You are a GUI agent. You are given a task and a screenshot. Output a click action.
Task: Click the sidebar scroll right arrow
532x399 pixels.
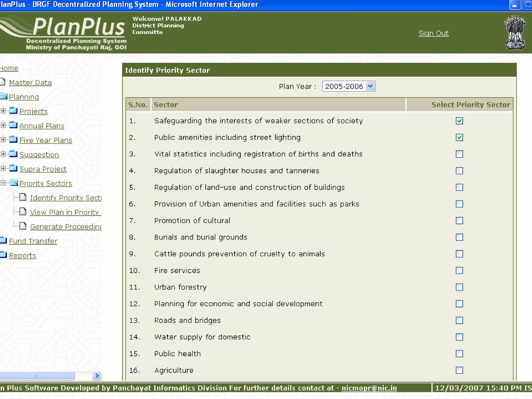click(x=97, y=376)
